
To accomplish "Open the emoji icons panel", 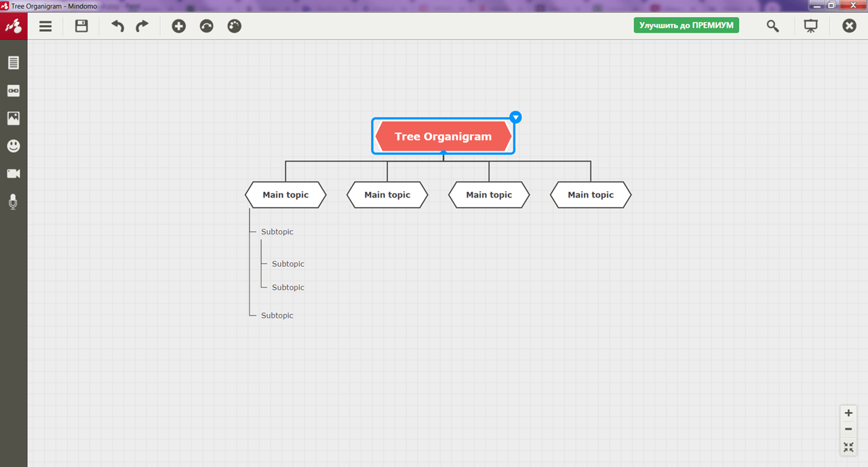I will coord(14,146).
